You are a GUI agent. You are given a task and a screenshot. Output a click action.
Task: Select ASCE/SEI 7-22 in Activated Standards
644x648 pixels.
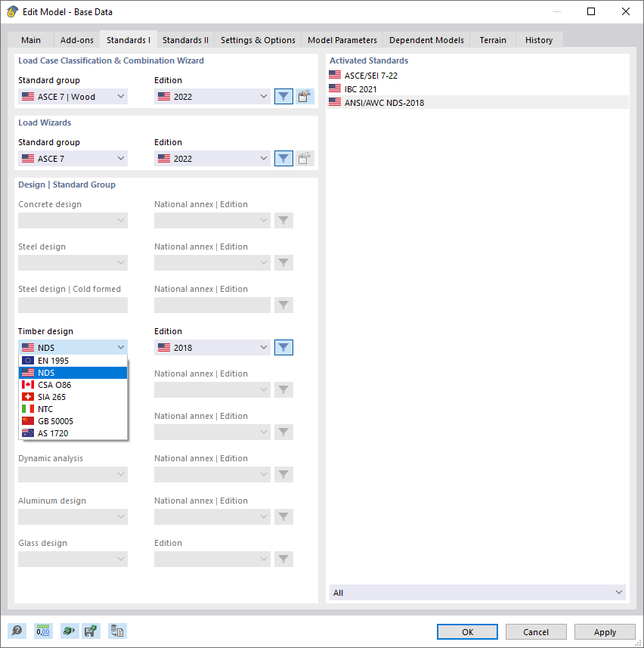[x=478, y=76]
